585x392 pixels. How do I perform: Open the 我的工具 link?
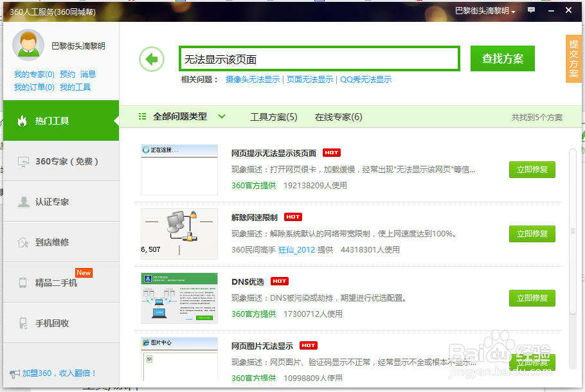click(x=75, y=87)
